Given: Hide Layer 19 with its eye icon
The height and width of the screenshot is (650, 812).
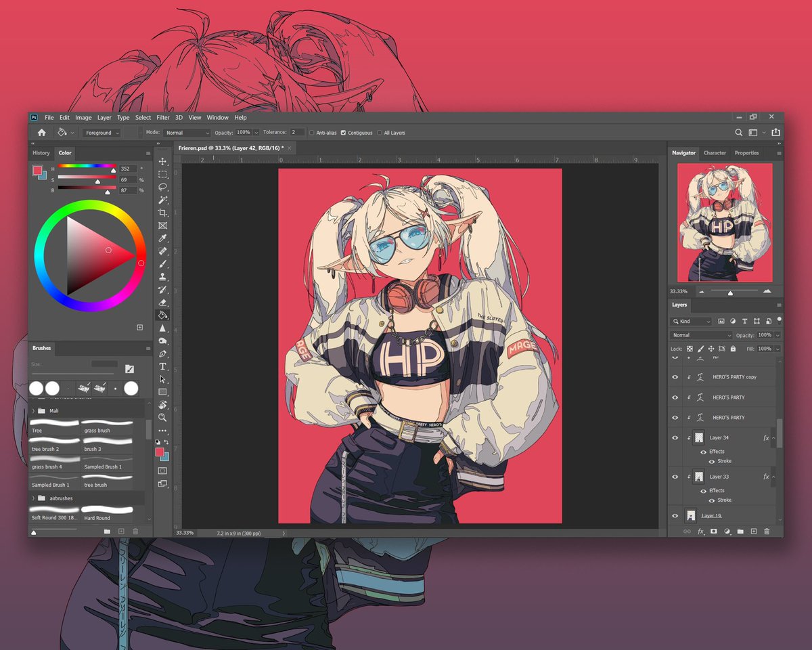Looking at the screenshot, I should click(x=675, y=516).
